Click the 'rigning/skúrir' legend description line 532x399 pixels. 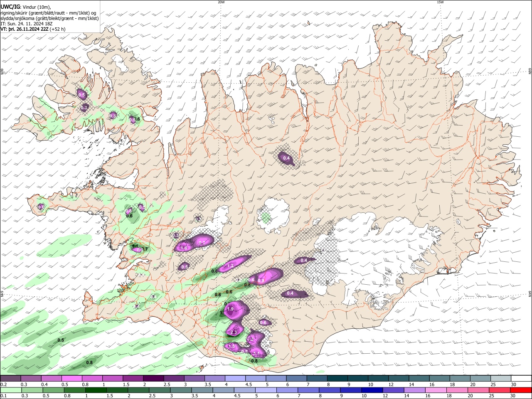(x=49, y=12)
